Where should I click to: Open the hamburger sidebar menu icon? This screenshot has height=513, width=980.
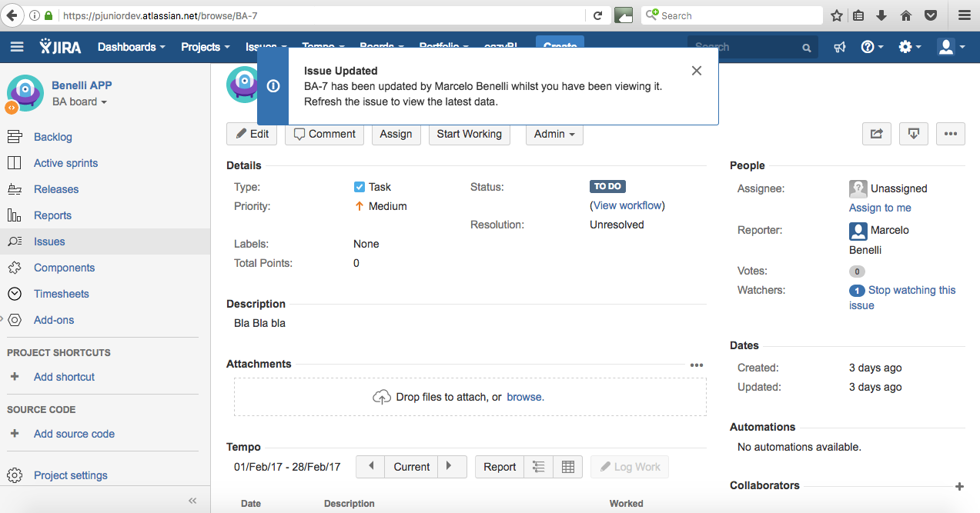tap(17, 47)
